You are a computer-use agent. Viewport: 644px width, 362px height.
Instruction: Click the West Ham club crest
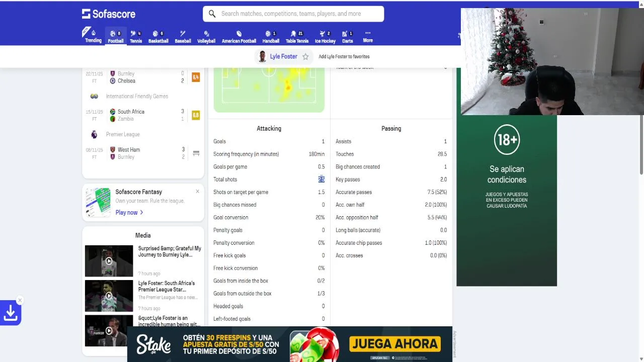[113, 150]
